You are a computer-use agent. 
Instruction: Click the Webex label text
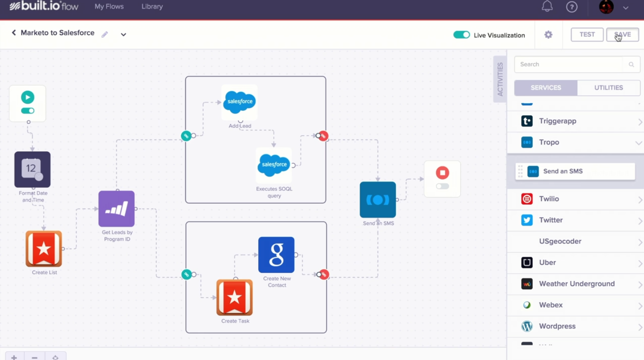tap(551, 305)
